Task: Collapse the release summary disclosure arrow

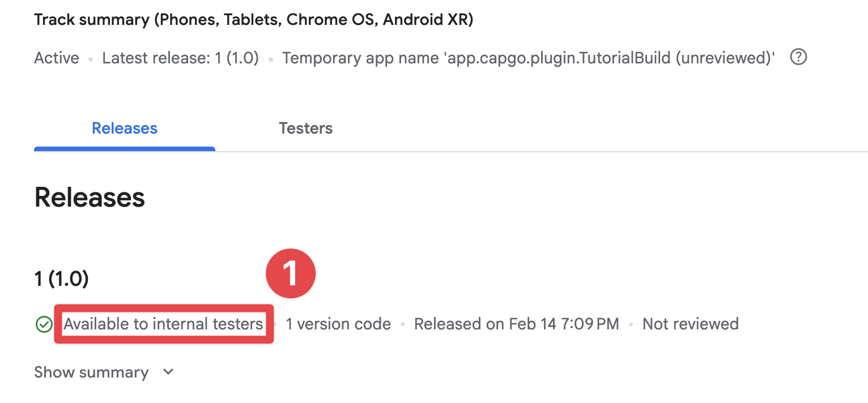Action: [167, 372]
